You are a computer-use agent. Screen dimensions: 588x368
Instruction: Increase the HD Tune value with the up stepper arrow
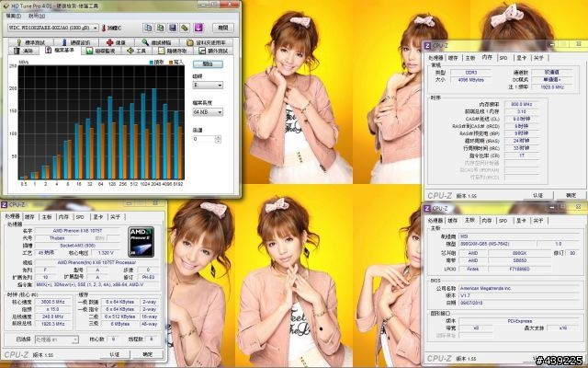point(218,137)
